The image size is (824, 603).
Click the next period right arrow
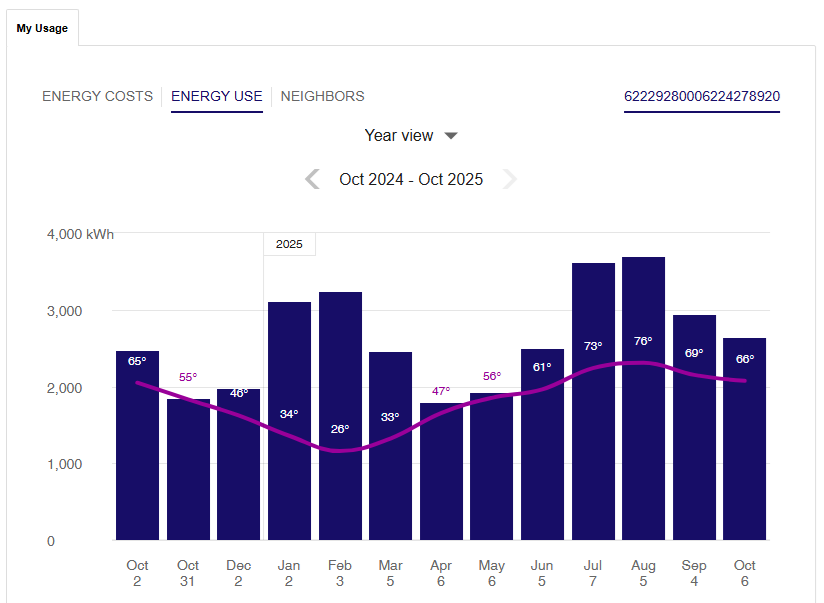click(x=510, y=179)
